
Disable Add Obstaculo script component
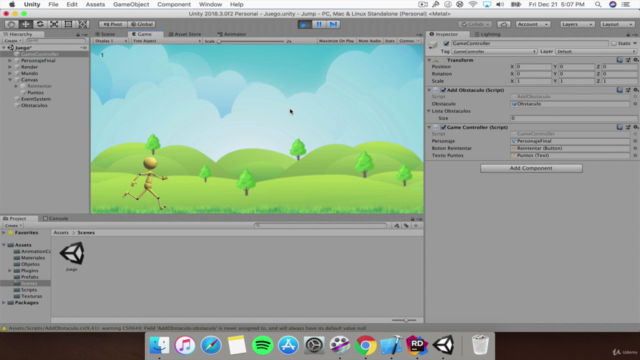(x=443, y=90)
